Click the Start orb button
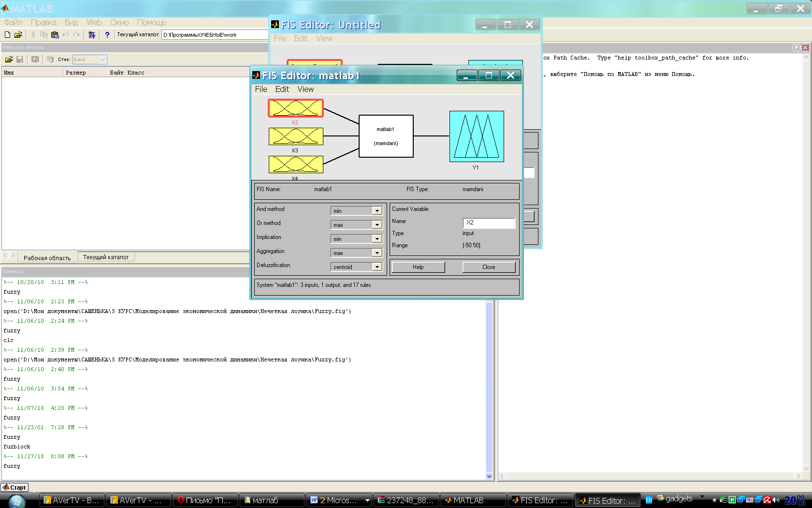Screen dimensions: 812x508 pos(17,501)
